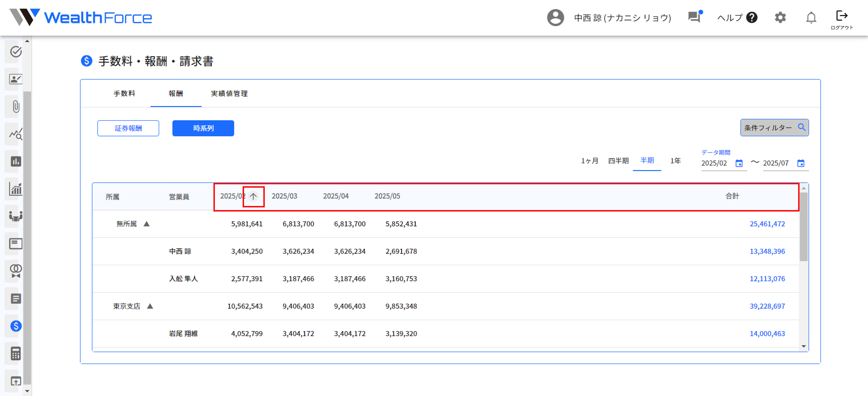Sort by 2025/04 column header

click(x=336, y=196)
